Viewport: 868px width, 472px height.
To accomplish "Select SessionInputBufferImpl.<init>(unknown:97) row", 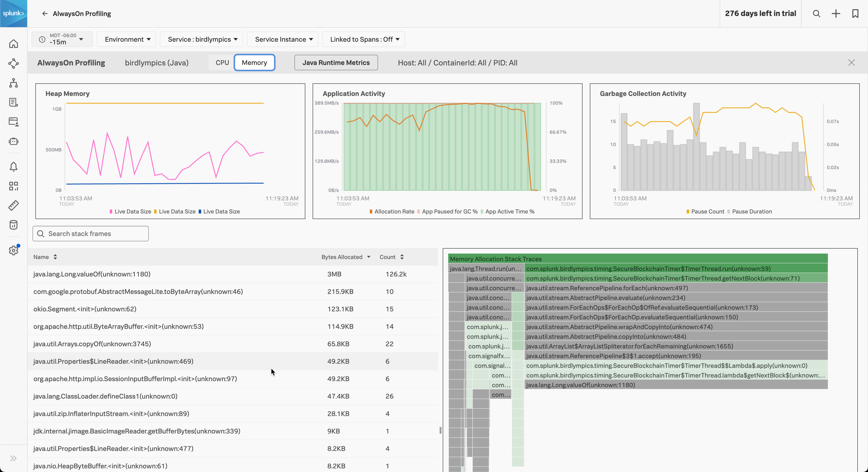I will pyautogui.click(x=232, y=379).
